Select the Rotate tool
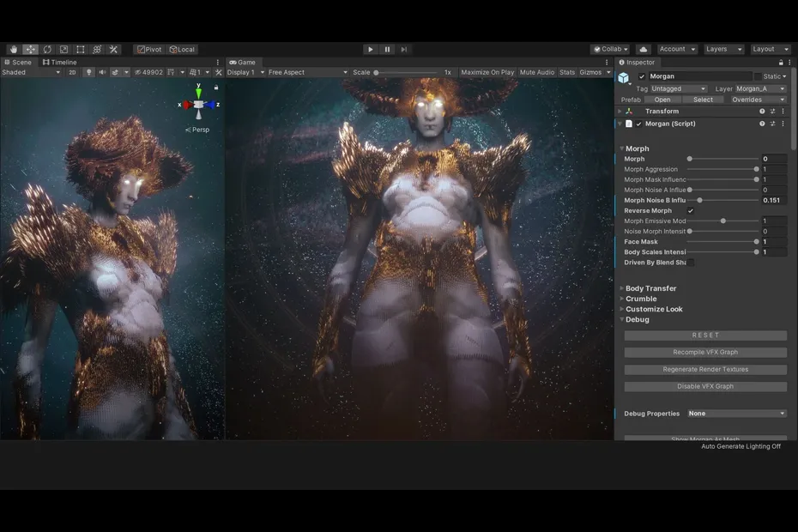The height and width of the screenshot is (532, 798). (47, 50)
